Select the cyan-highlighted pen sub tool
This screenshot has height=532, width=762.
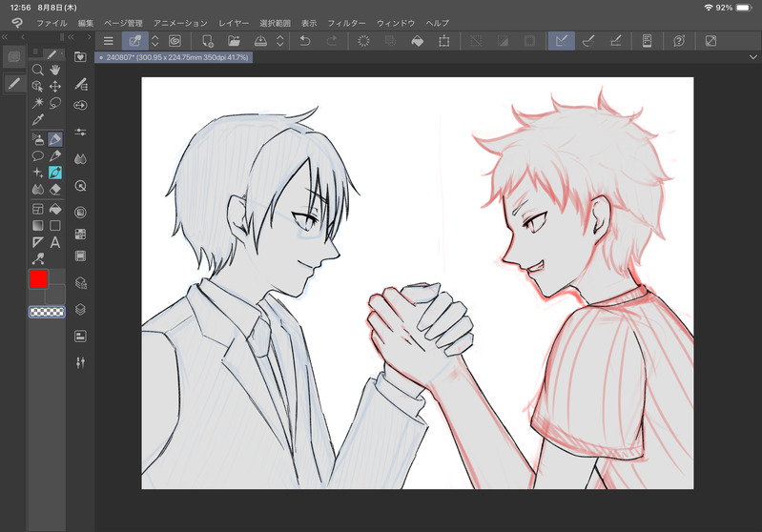pyautogui.click(x=55, y=173)
